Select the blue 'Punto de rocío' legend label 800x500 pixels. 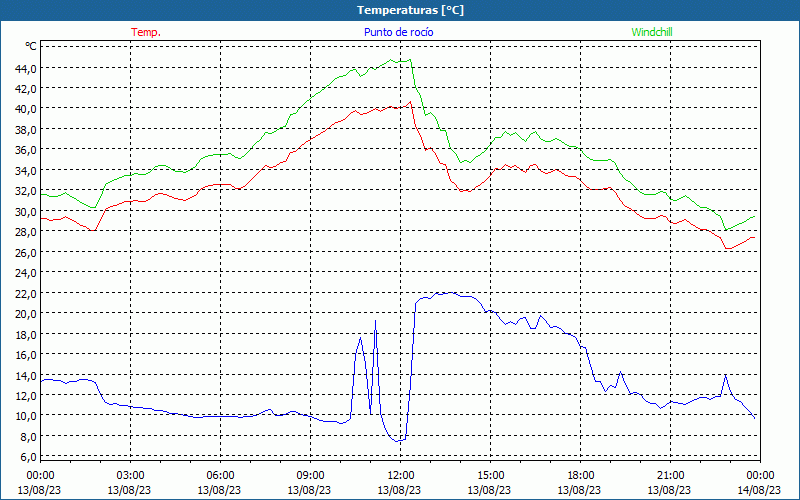click(398, 32)
